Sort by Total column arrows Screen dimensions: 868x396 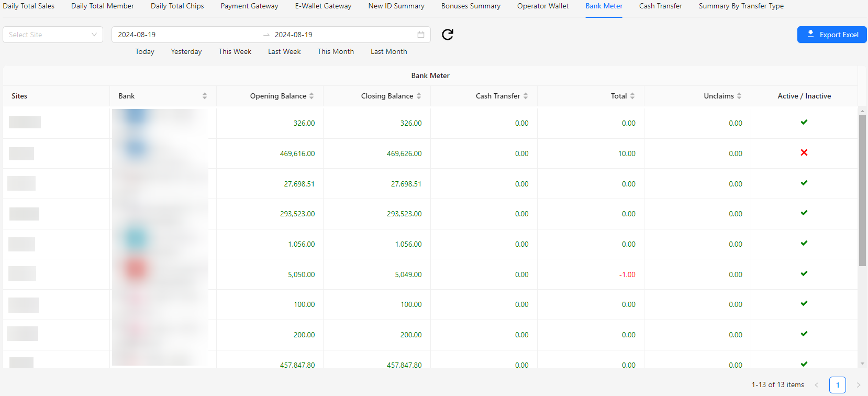tap(632, 96)
